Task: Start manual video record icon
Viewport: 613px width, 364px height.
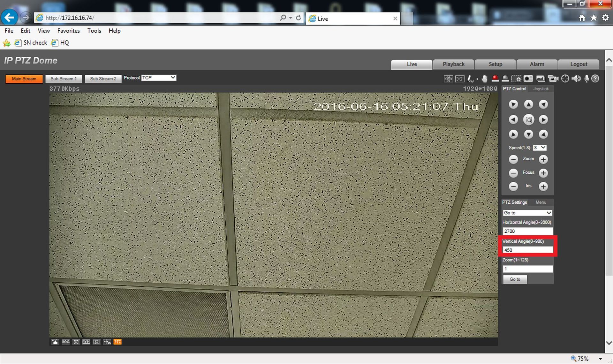Action: click(553, 79)
